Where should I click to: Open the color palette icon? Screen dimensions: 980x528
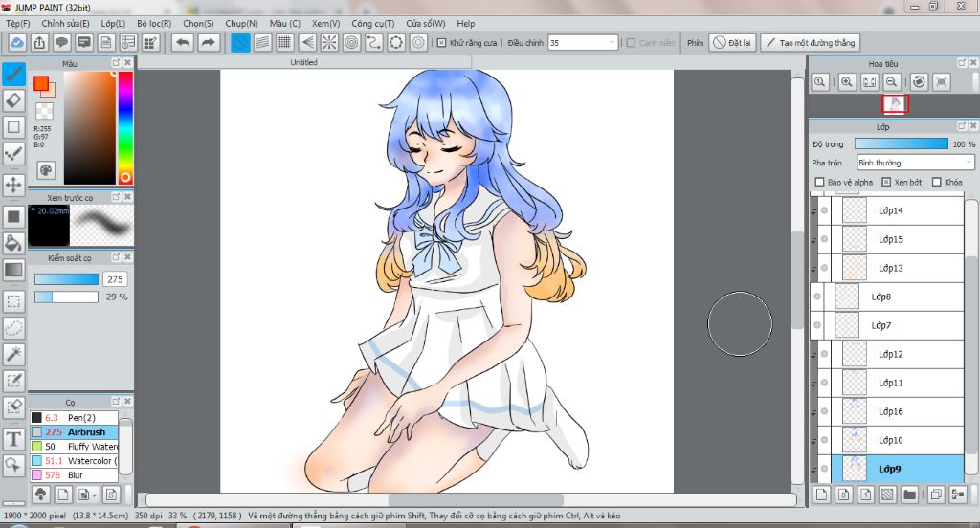click(x=46, y=170)
